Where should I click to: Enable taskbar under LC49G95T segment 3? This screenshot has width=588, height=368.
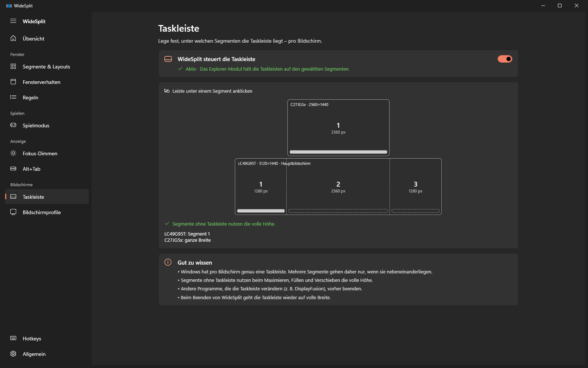coord(416,211)
